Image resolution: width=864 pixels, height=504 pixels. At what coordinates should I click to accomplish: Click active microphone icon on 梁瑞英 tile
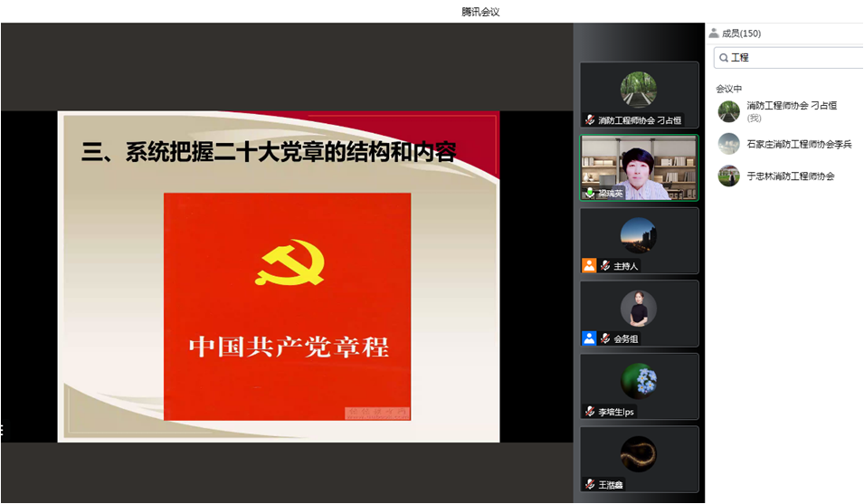tap(590, 193)
